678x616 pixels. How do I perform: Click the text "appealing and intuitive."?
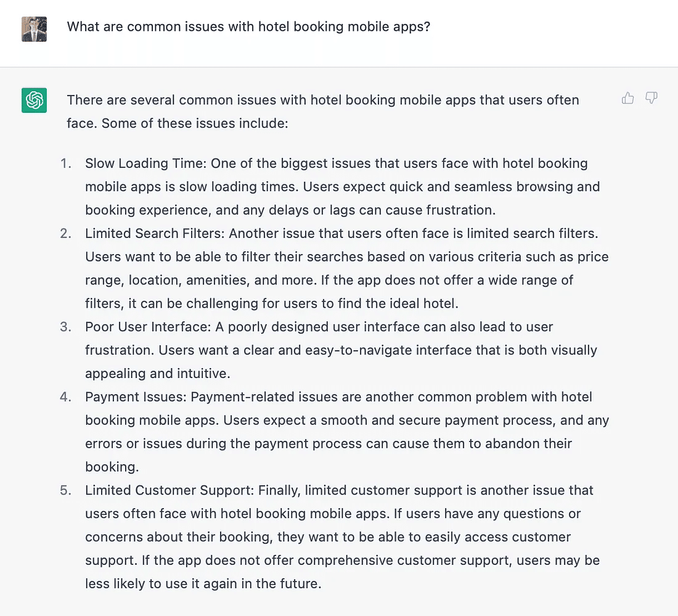(157, 374)
